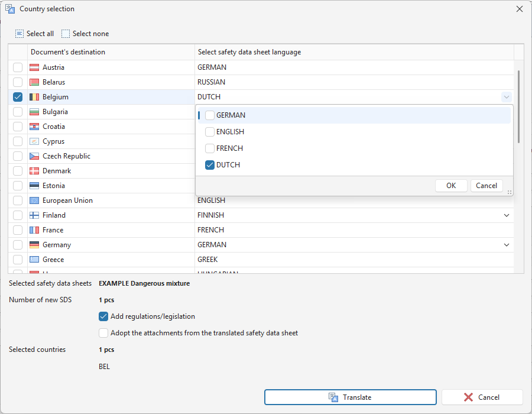
Task: Collapse the Belgium language dropdown arrow
Action: 506,97
